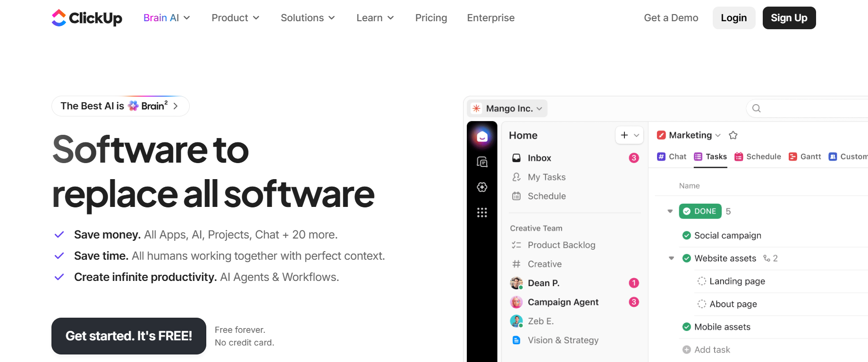
Task: Expand the Product dropdown menu
Action: coord(236,18)
